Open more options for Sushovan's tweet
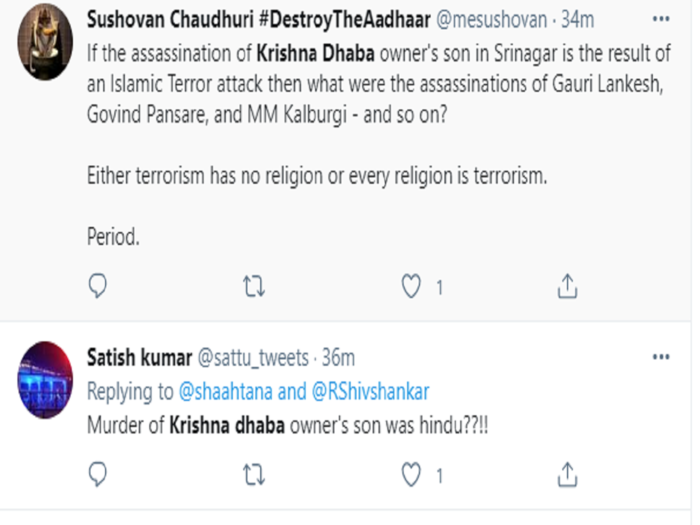The width and height of the screenshot is (700, 525). tap(661, 19)
